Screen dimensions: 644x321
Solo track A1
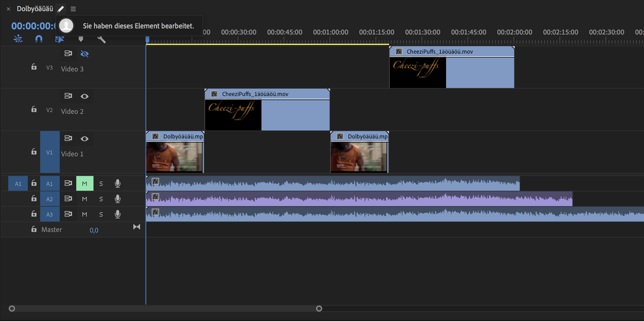pyautogui.click(x=101, y=184)
